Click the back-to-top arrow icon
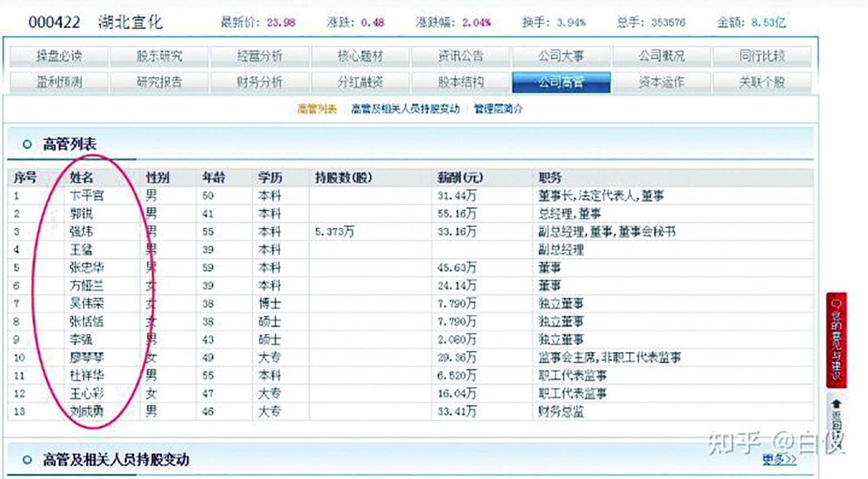The height and width of the screenshot is (479, 868). 836,404
